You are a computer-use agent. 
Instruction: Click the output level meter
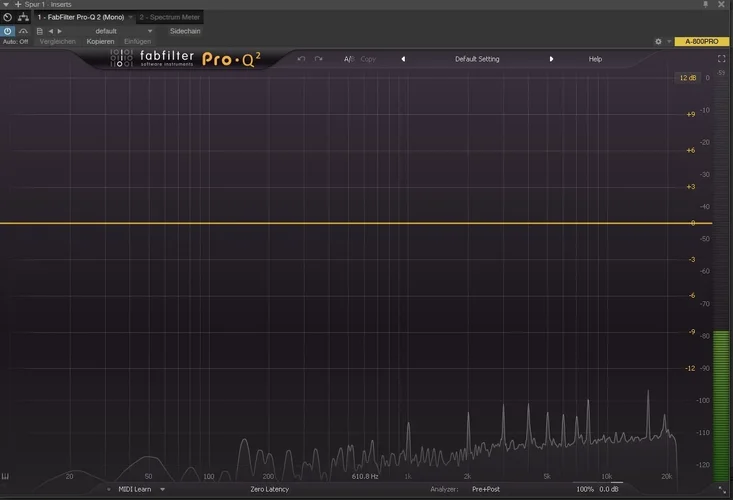point(721,278)
